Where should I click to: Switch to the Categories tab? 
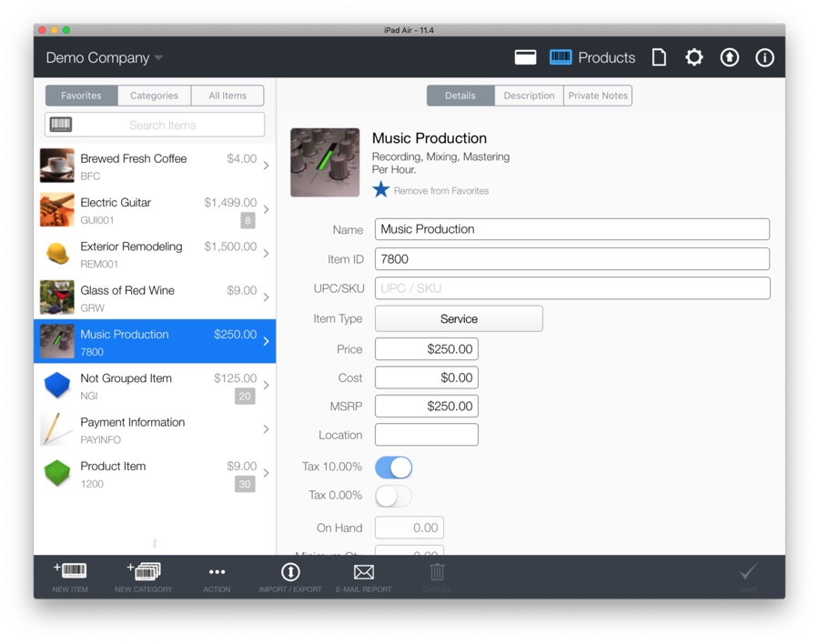[154, 96]
